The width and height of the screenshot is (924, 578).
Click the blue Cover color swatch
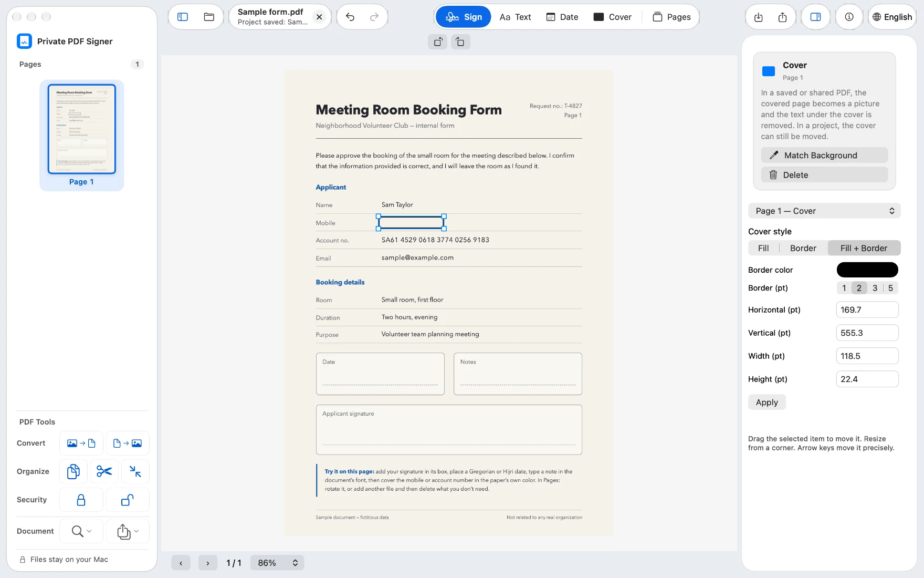[x=769, y=71]
